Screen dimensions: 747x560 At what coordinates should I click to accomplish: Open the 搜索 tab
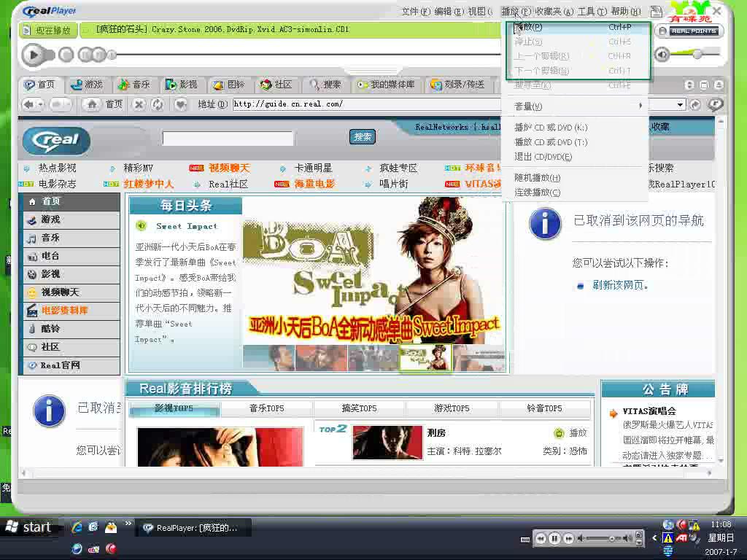(325, 85)
